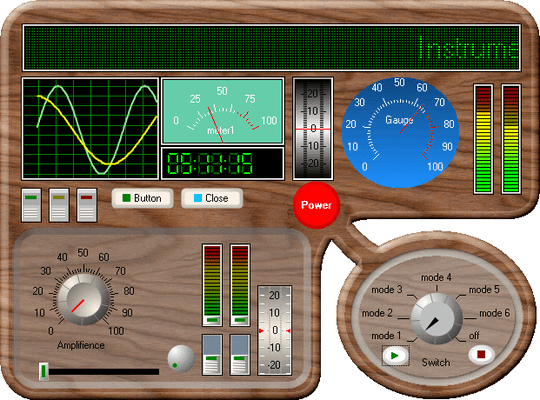Click the red stop button on Switch panel

[x=481, y=354]
